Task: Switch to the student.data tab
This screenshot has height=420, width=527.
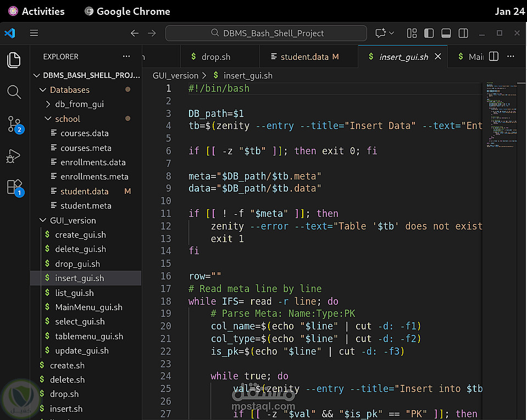Action: click(304, 57)
